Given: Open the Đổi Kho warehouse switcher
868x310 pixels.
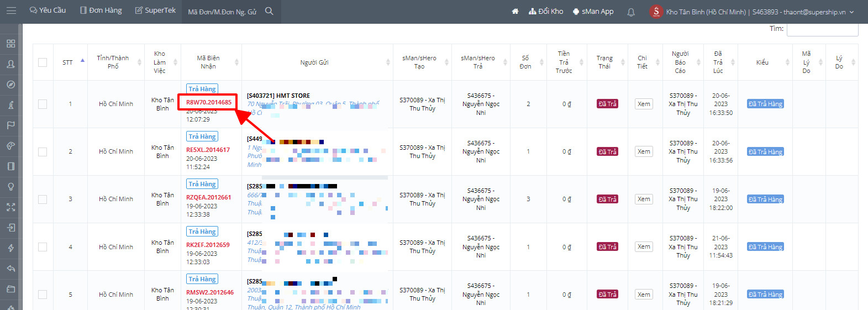Looking at the screenshot, I should click(546, 11).
